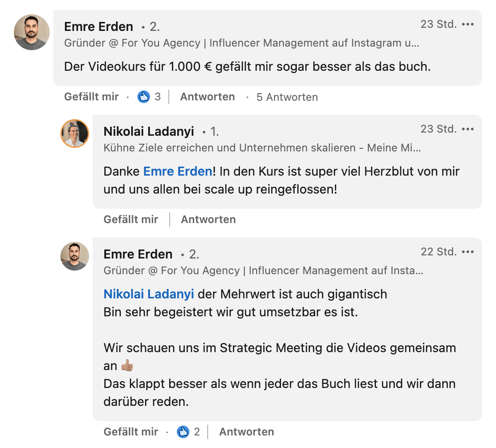This screenshot has height=448, width=496.
Task: Click the thumbs-up reaction icon showing 3
Action: pos(143,97)
